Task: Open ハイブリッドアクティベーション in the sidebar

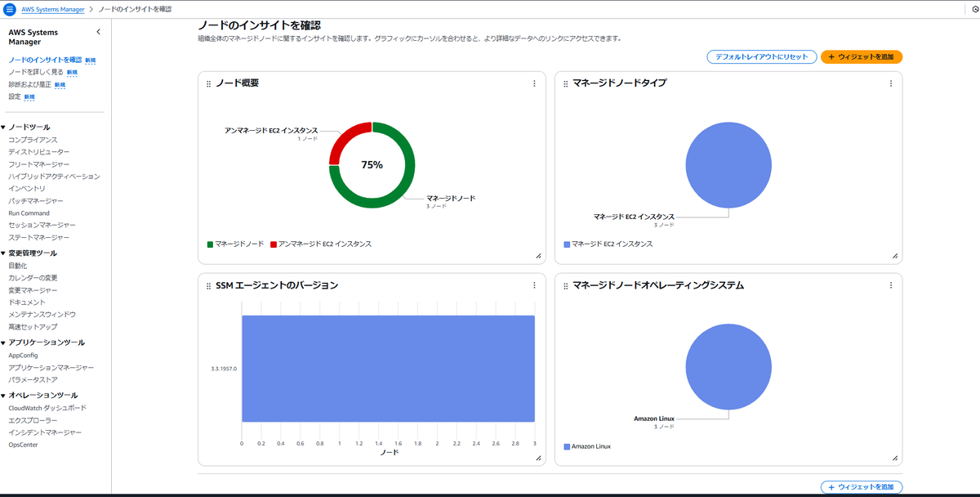Action: [54, 177]
